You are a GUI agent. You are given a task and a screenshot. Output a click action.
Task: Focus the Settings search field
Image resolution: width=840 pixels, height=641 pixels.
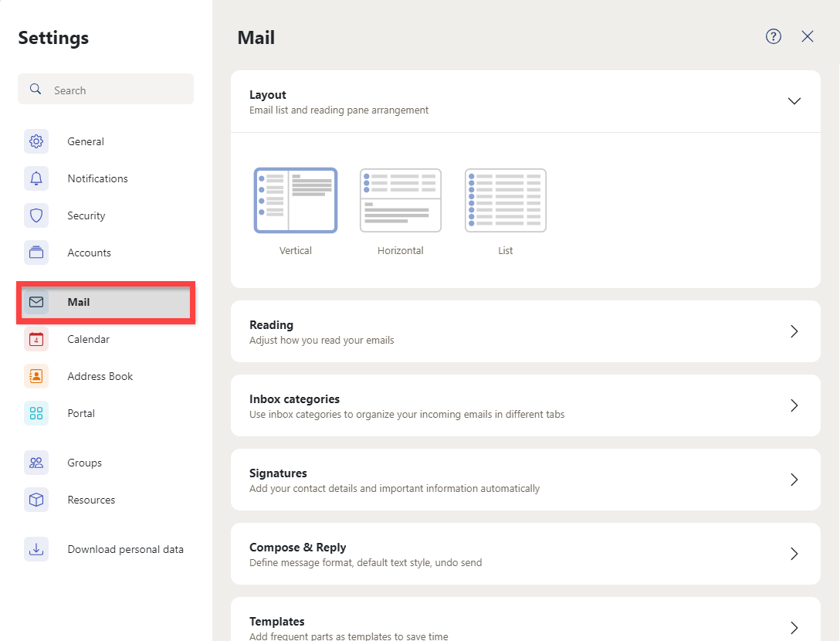click(106, 89)
